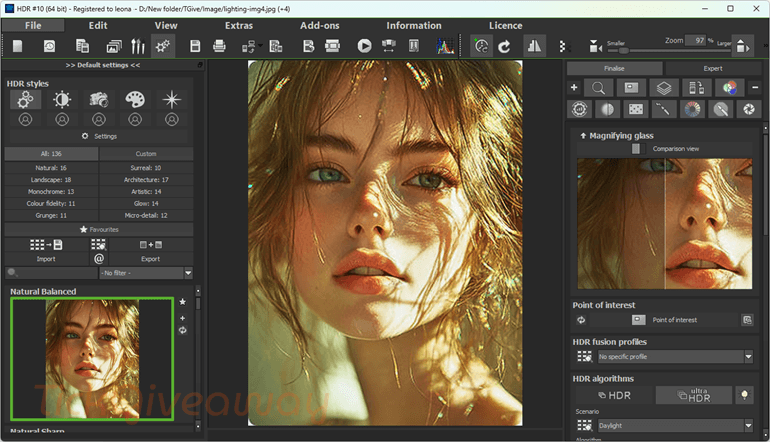Save the image using the floppy disk icon

pos(195,46)
